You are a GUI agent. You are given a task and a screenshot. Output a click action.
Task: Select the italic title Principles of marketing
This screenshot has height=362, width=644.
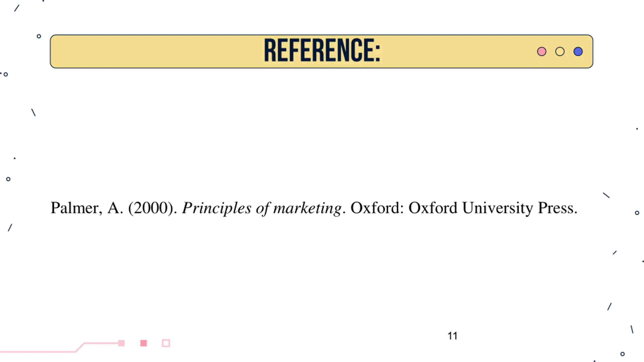[262, 208]
